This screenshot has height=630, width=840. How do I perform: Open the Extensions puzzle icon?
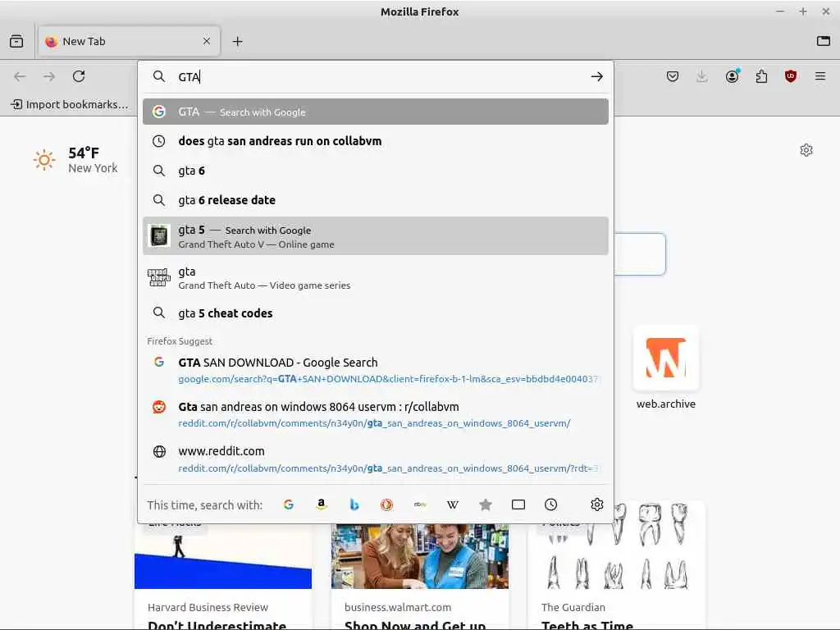[x=761, y=76]
